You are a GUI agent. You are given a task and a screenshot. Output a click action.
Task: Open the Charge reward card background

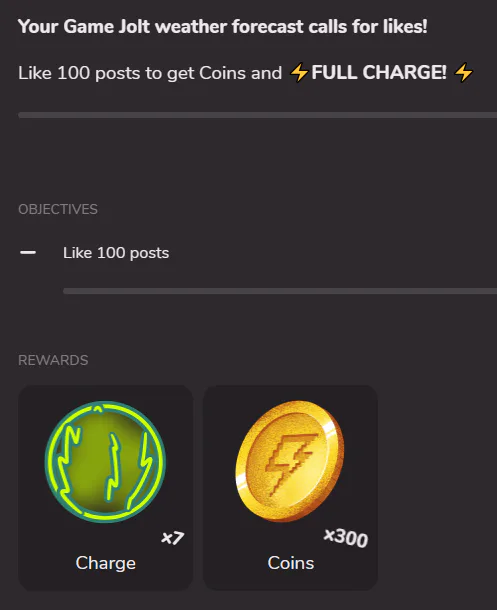105,488
